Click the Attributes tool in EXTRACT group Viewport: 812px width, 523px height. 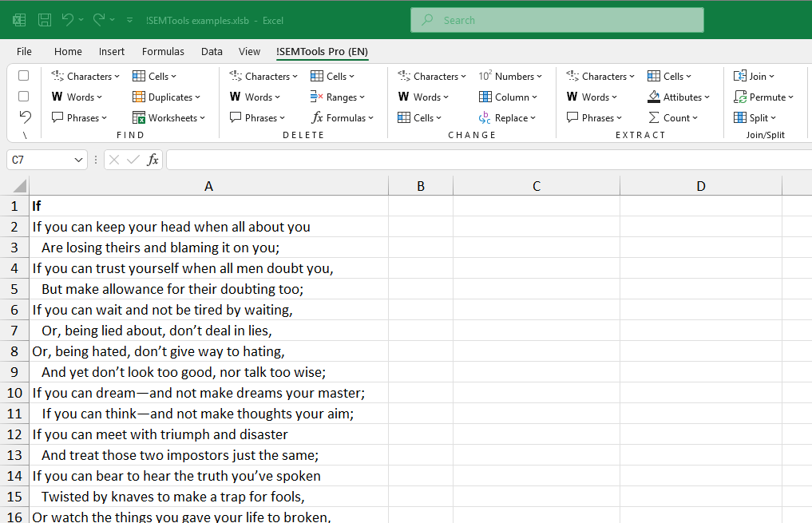[x=679, y=97]
